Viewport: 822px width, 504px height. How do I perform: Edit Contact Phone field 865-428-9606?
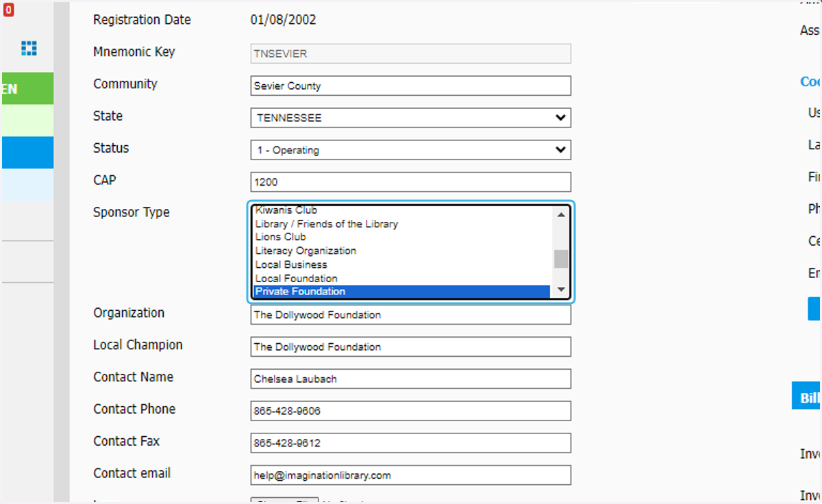coord(410,411)
